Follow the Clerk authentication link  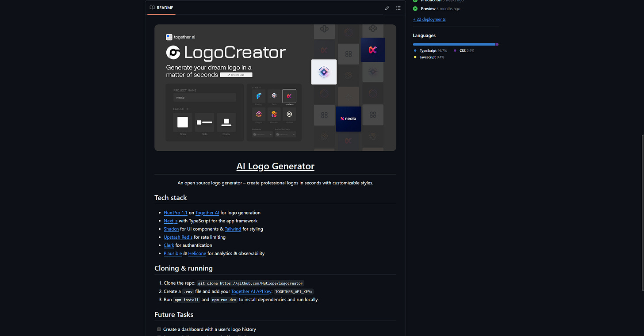[169, 245]
